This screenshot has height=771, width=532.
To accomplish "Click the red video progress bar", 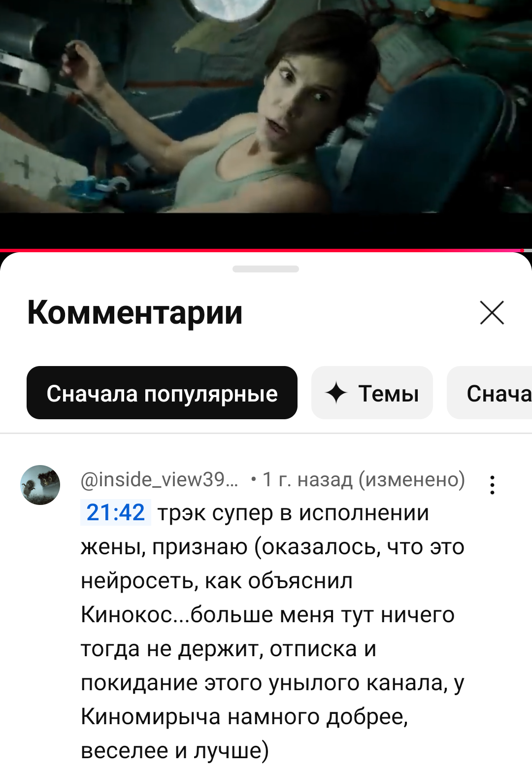I will pos(261,250).
